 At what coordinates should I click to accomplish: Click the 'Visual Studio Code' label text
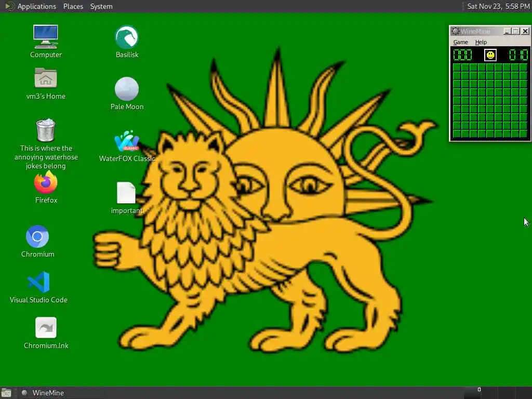pos(38,300)
